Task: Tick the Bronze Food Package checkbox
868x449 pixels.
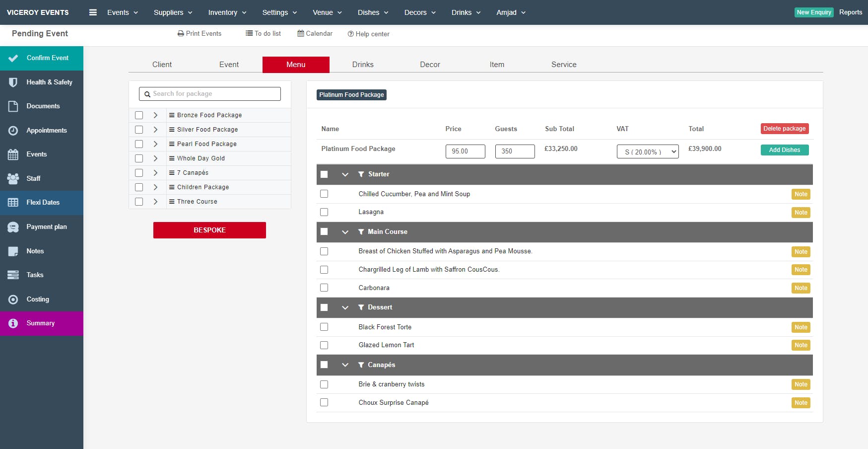Action: pos(139,115)
